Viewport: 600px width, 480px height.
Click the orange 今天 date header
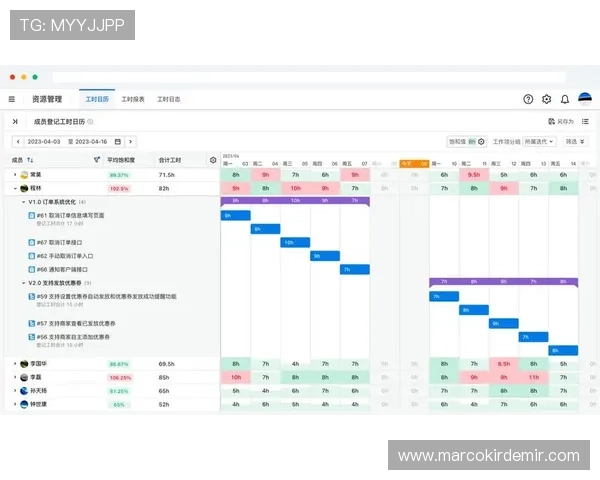pos(414,163)
